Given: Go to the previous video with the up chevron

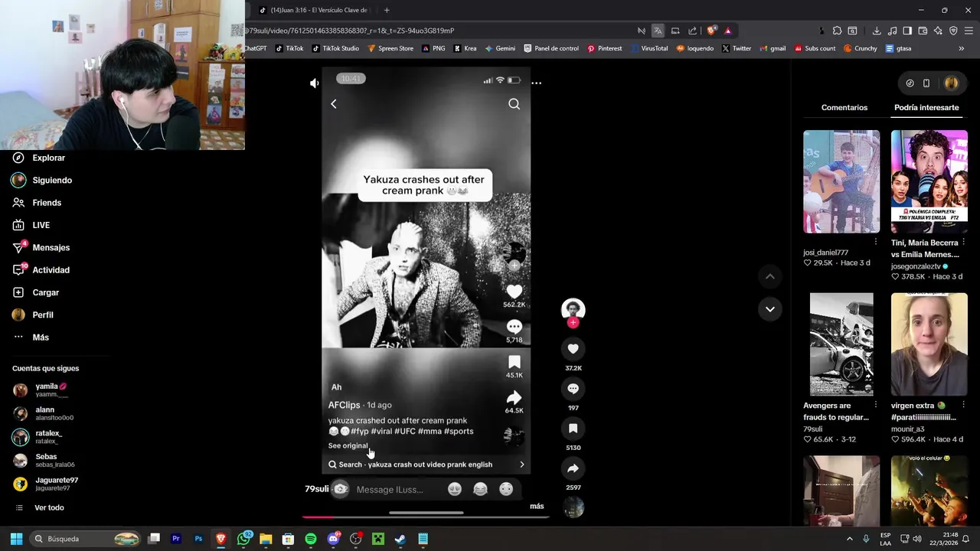Looking at the screenshot, I should coord(770,276).
